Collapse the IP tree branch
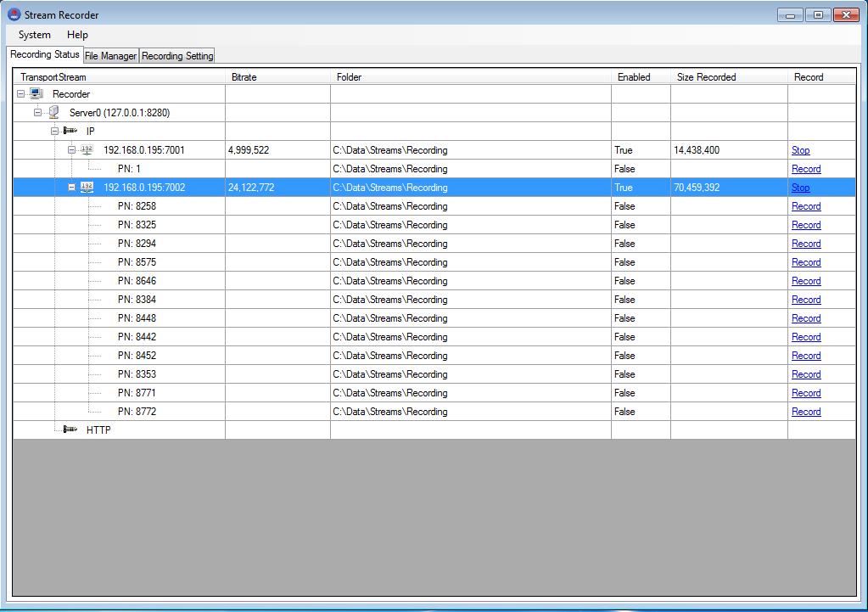Viewport: 868px width, 612px height. 55,132
